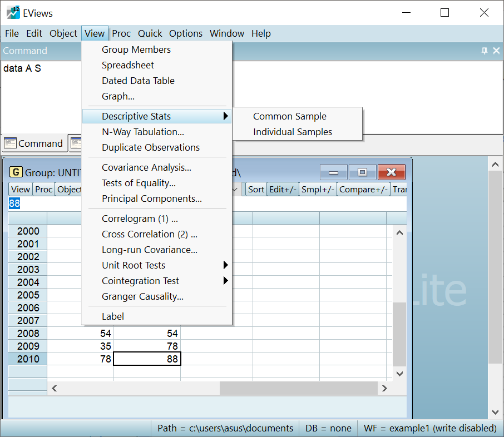The width and height of the screenshot is (504, 437).
Task: Pin the Command panel with pushpin icon
Action: coord(485,51)
